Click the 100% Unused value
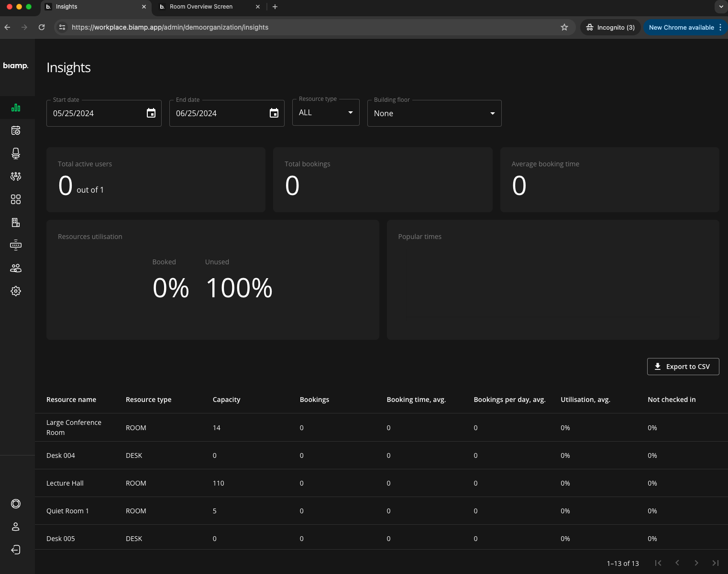728x574 pixels. [x=239, y=288]
